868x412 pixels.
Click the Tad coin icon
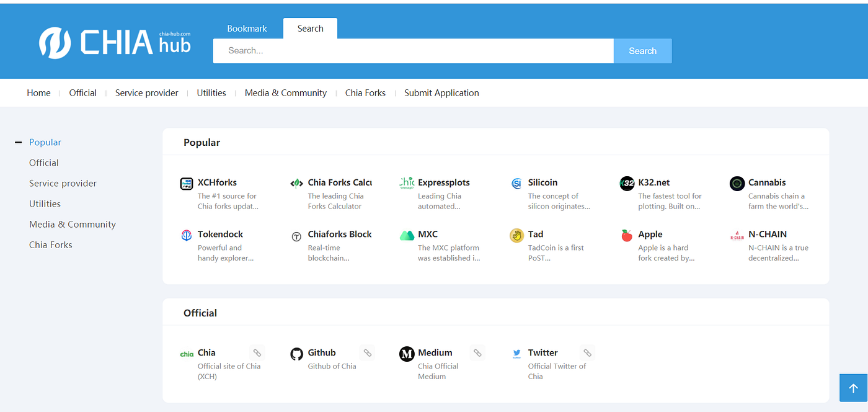[x=516, y=235]
